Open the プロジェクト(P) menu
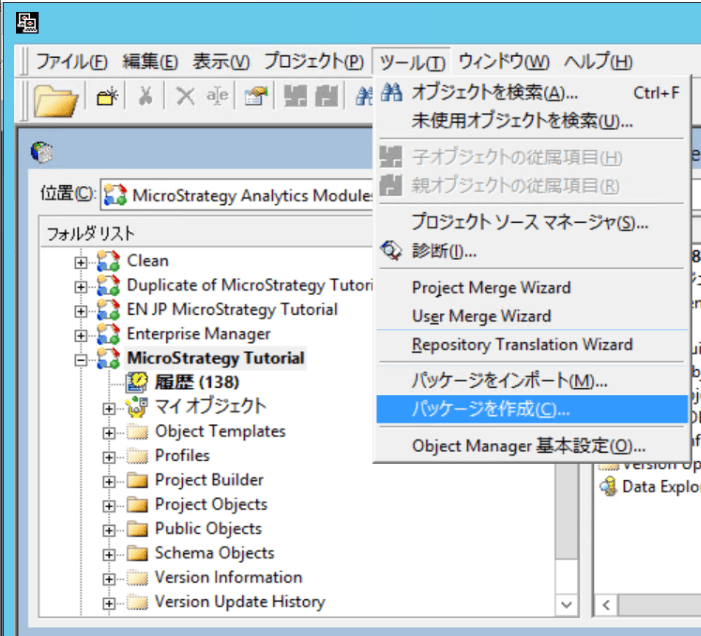Screen dimensions: 701x636 pyautogui.click(x=314, y=61)
